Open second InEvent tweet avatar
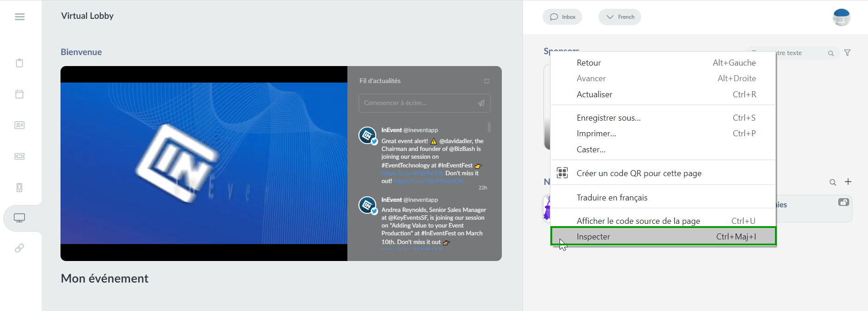Image resolution: width=868 pixels, height=311 pixels. point(368,205)
